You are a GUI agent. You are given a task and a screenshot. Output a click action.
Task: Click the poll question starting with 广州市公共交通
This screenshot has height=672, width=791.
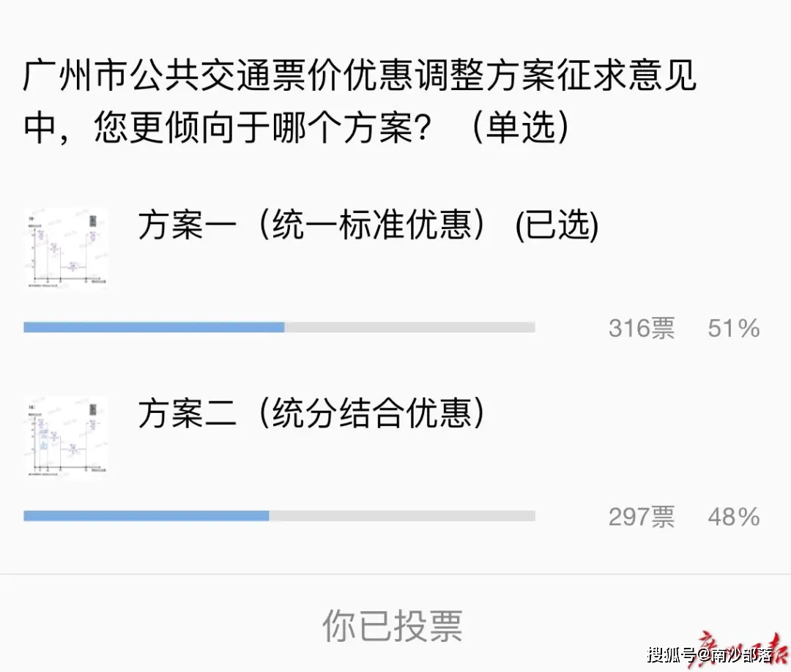(x=359, y=77)
